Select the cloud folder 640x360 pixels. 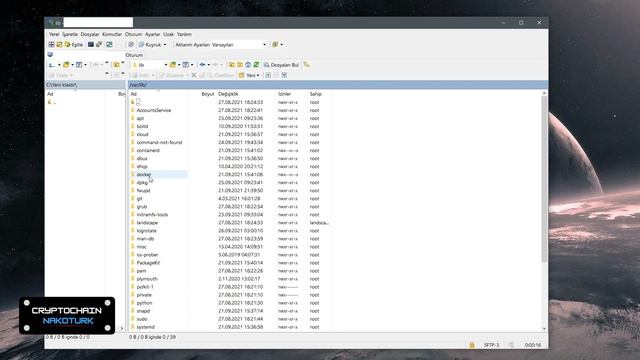point(142,134)
